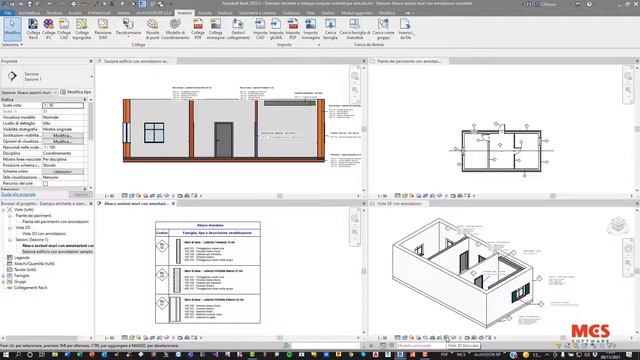
Task: Click Carica come gruppo icon
Action: click(383, 29)
